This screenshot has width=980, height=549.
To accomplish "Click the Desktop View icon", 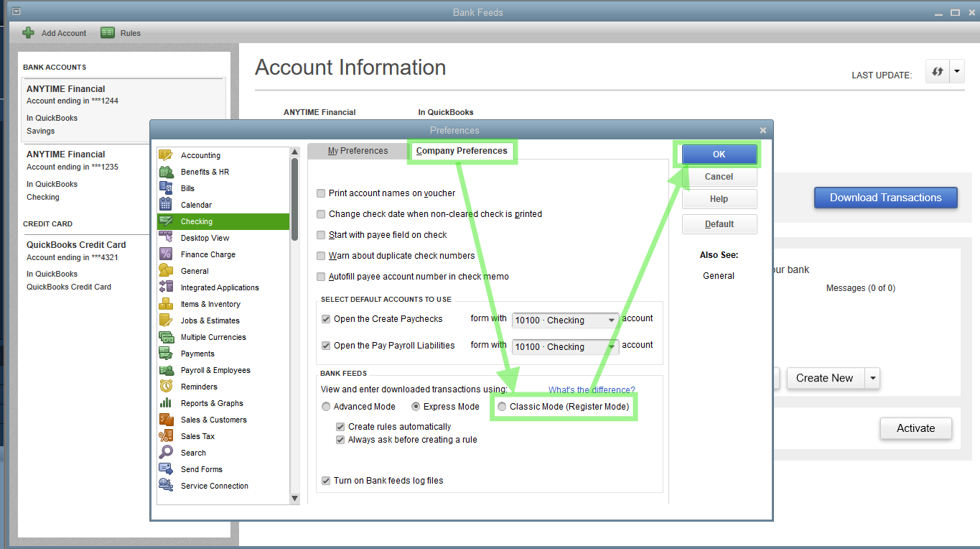I will (166, 238).
